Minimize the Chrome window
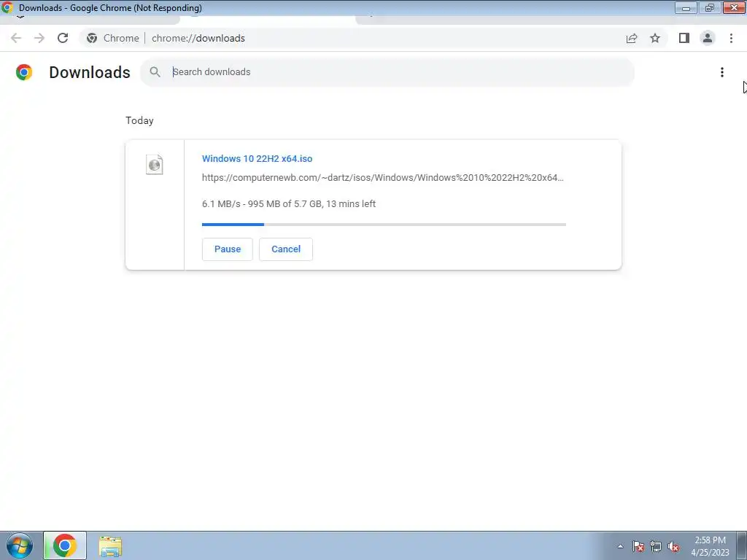Screen dimensions: 747x560 click(686, 7)
